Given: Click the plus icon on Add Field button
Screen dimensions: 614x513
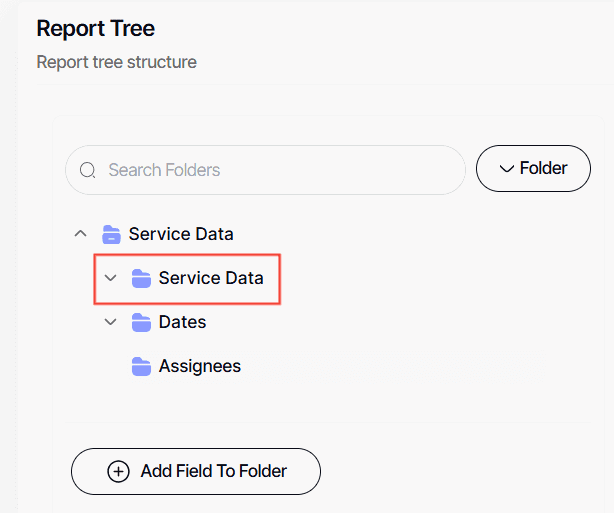Looking at the screenshot, I should coord(118,471).
